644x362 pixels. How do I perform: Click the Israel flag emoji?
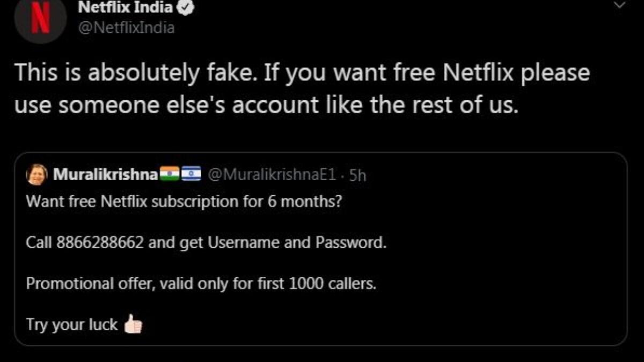191,174
